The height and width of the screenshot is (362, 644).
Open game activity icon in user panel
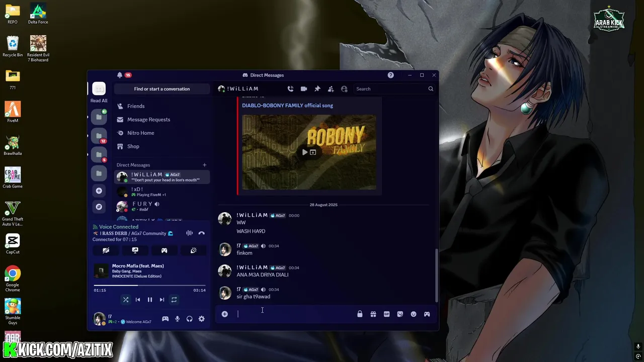point(165,319)
